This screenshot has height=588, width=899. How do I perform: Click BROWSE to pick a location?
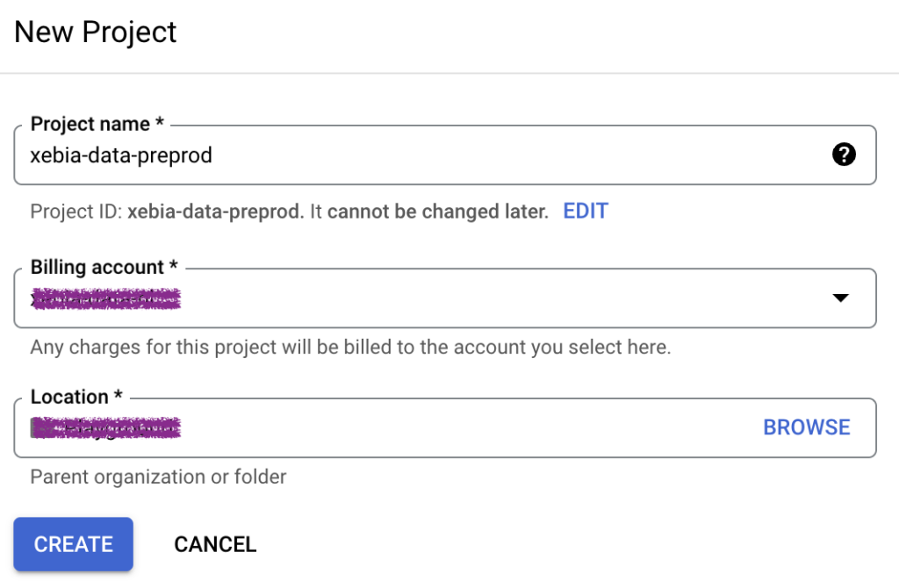pos(806,427)
